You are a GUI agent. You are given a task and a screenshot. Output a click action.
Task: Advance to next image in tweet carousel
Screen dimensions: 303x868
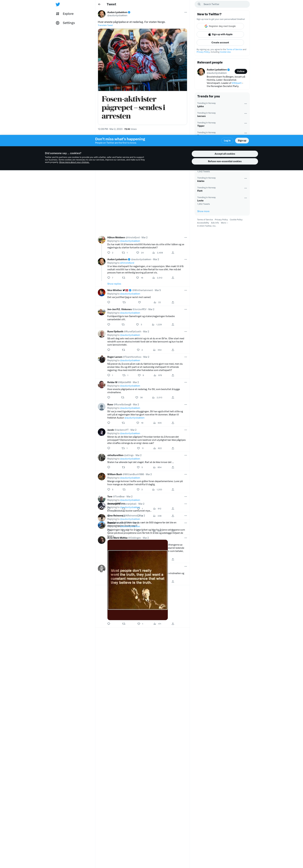tap(180, 60)
